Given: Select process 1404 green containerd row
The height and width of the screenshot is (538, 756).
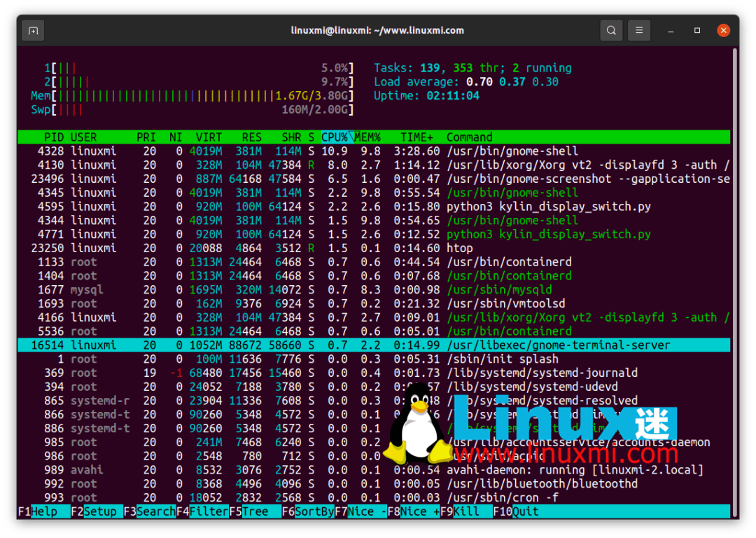Looking at the screenshot, I should point(374,276).
